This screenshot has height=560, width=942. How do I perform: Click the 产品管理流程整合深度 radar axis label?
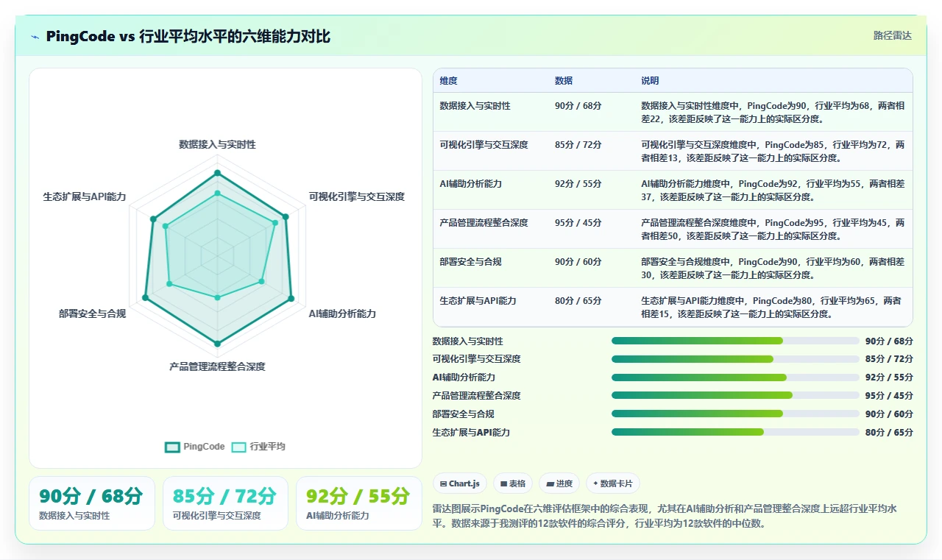(217, 366)
